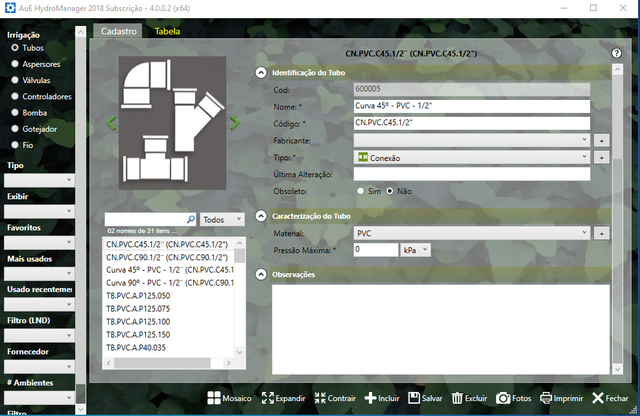Switch to the Tabela tab
This screenshot has width=640, height=416.
[x=168, y=31]
